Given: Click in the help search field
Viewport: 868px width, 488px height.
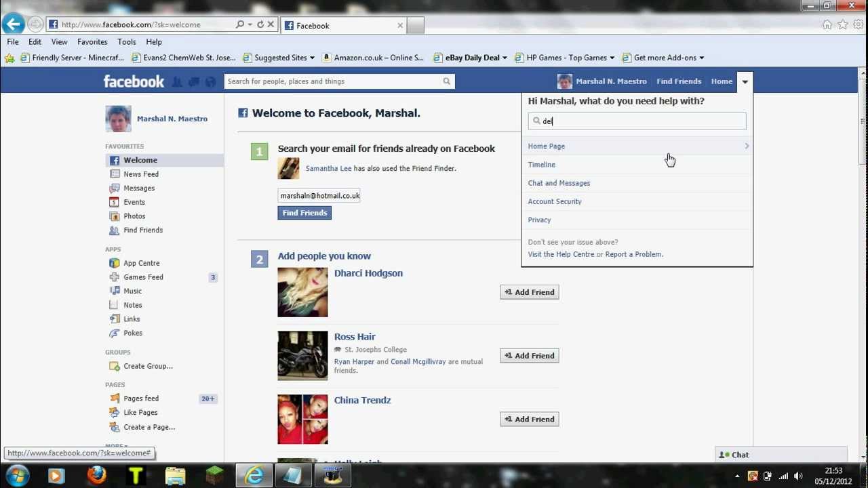Looking at the screenshot, I should [637, 121].
